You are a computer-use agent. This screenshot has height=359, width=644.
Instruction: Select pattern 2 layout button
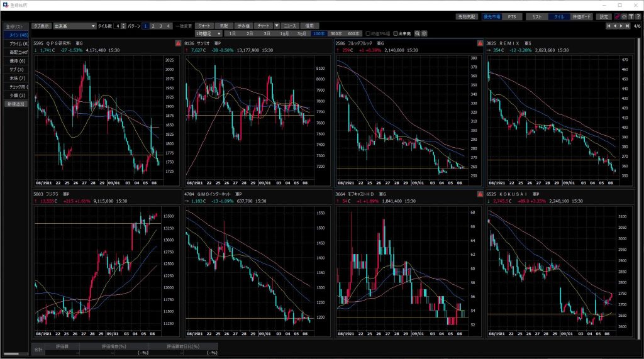(153, 26)
